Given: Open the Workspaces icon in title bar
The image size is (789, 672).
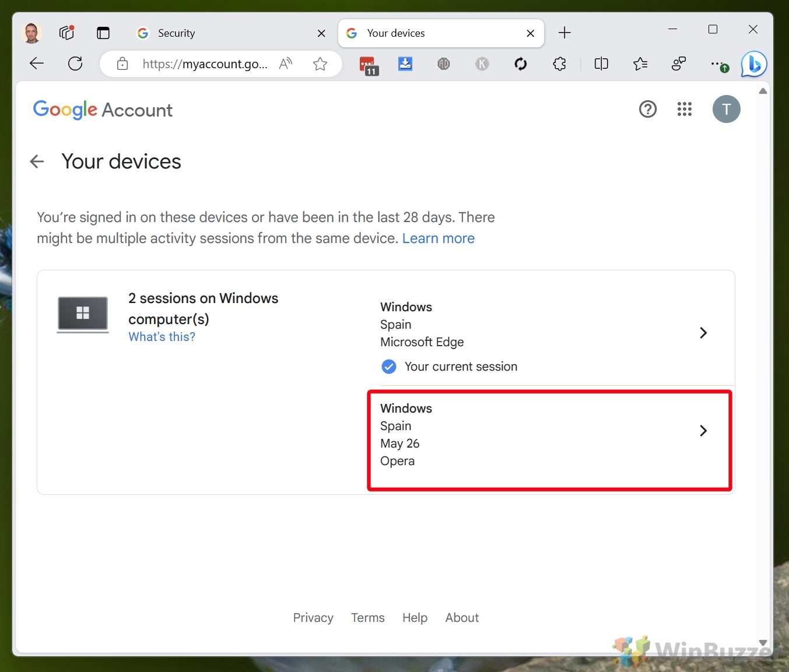Looking at the screenshot, I should [67, 33].
